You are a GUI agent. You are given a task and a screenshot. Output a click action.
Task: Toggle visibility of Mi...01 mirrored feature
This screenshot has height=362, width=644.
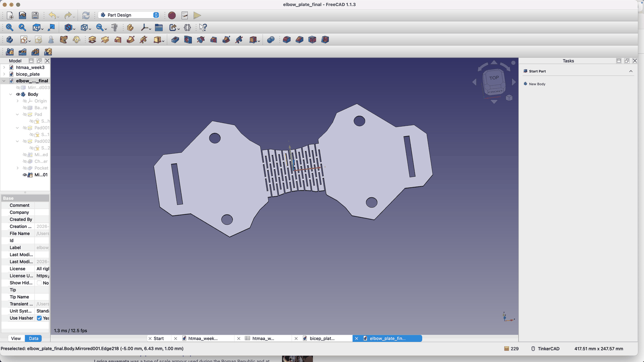coord(25,175)
